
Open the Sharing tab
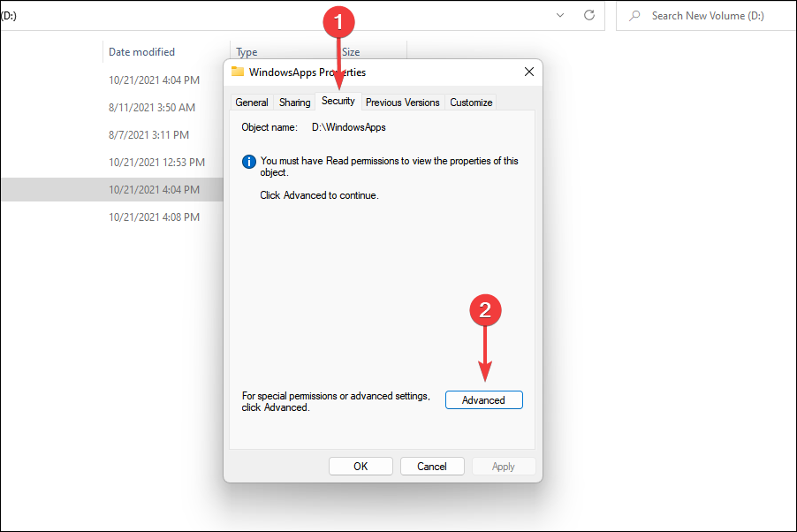point(295,103)
